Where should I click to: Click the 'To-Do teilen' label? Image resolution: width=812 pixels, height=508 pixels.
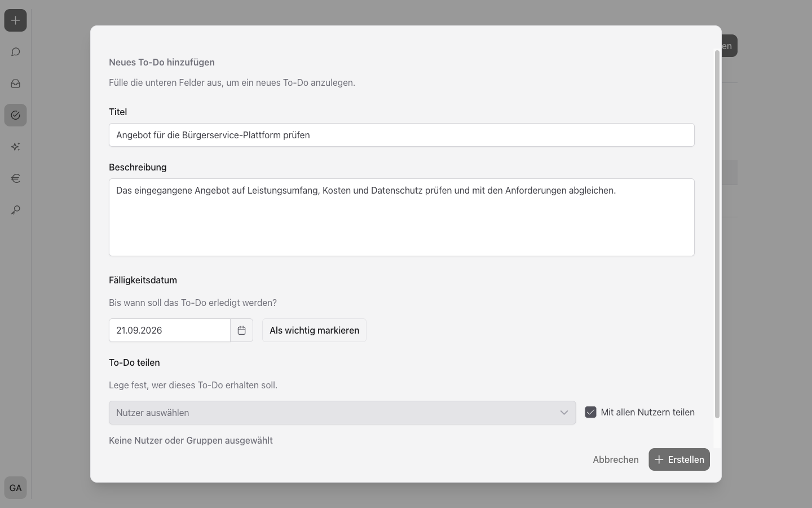pyautogui.click(x=134, y=362)
